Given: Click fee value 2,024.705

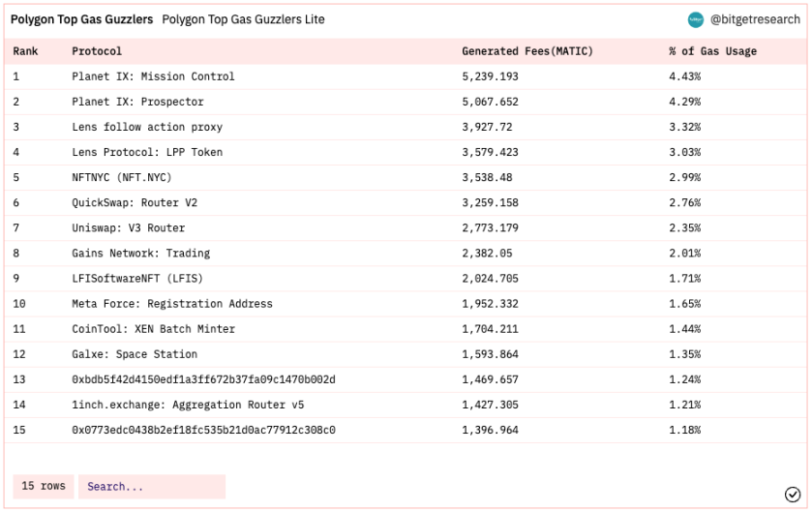Looking at the screenshot, I should pyautogui.click(x=490, y=279).
